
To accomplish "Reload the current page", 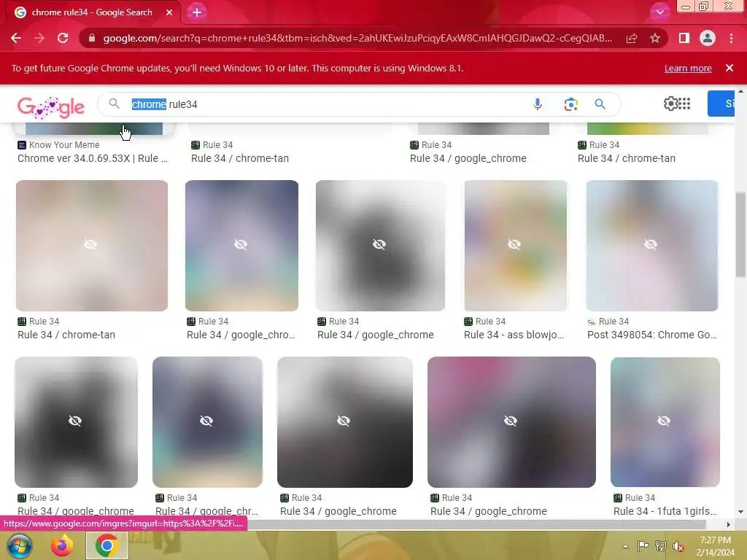I will click(63, 38).
